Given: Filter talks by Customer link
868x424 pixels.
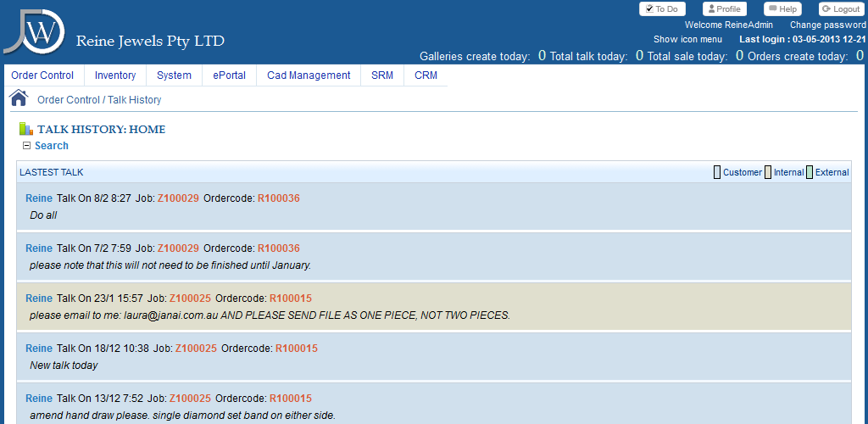Looking at the screenshot, I should [x=743, y=172].
